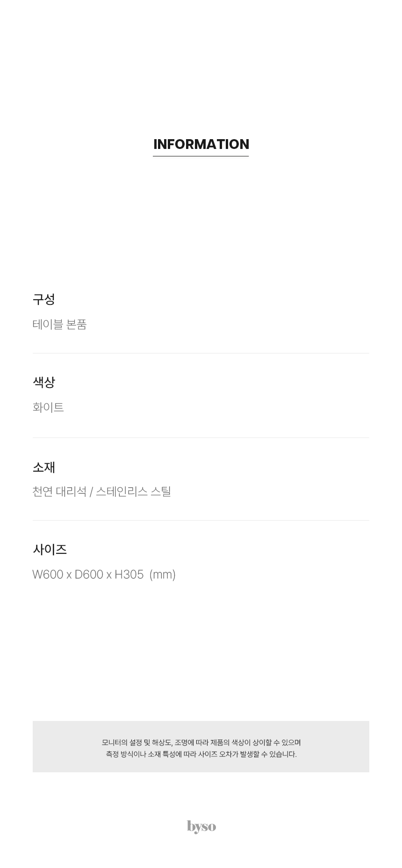
Task: Click the INFORMATION heading
Action: point(201,144)
